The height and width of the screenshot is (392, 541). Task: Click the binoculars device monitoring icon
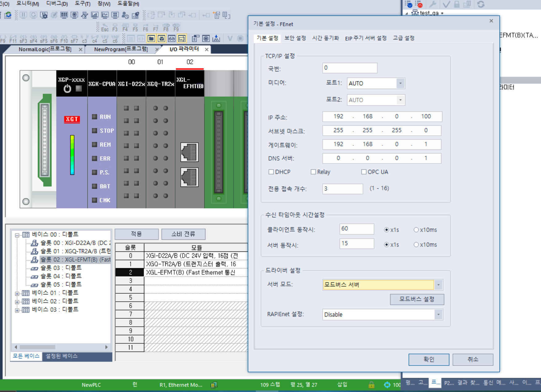pos(172,39)
